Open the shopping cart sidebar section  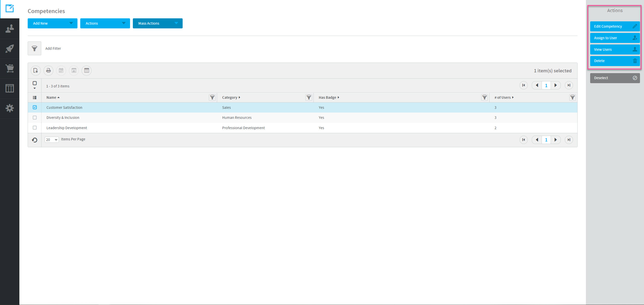coord(10,68)
